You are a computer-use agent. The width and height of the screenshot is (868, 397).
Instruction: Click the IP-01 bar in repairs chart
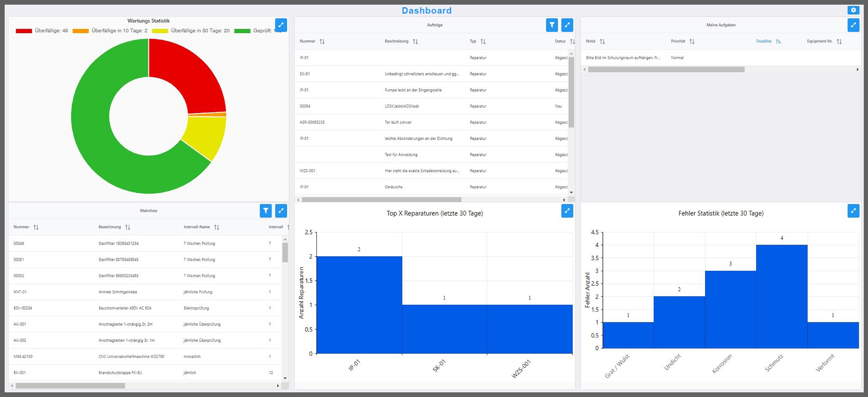click(359, 305)
